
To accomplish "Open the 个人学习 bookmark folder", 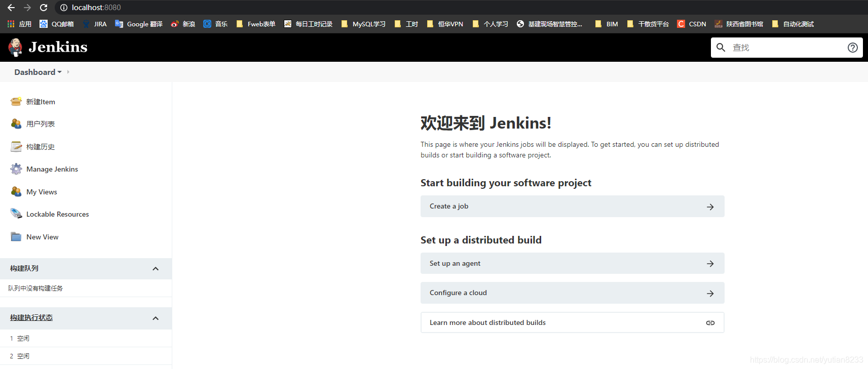I will (490, 24).
